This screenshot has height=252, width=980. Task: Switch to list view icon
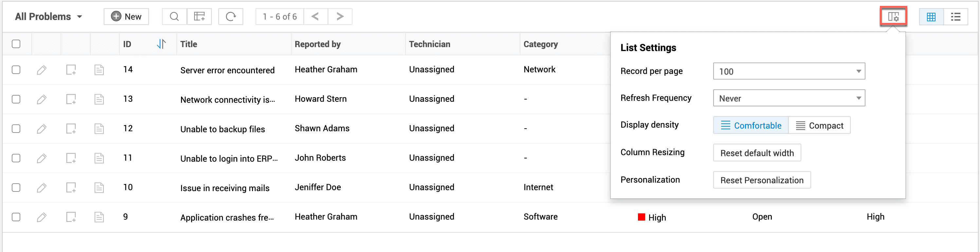955,17
